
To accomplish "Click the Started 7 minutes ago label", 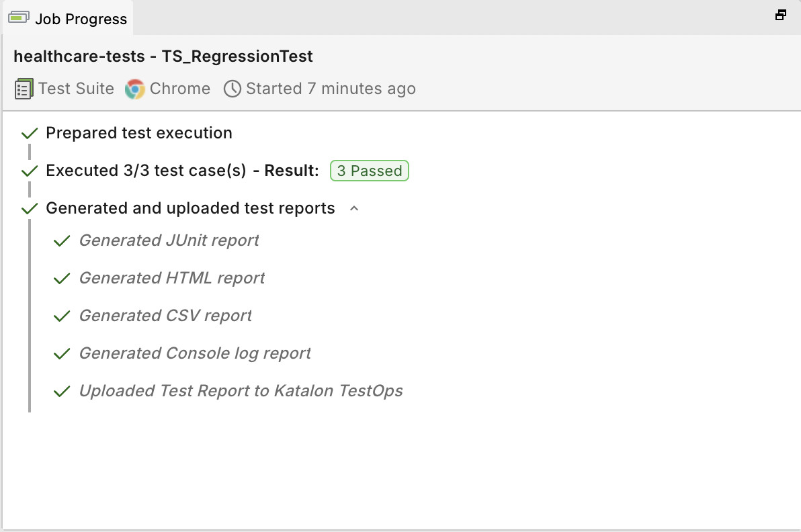I will pyautogui.click(x=331, y=89).
